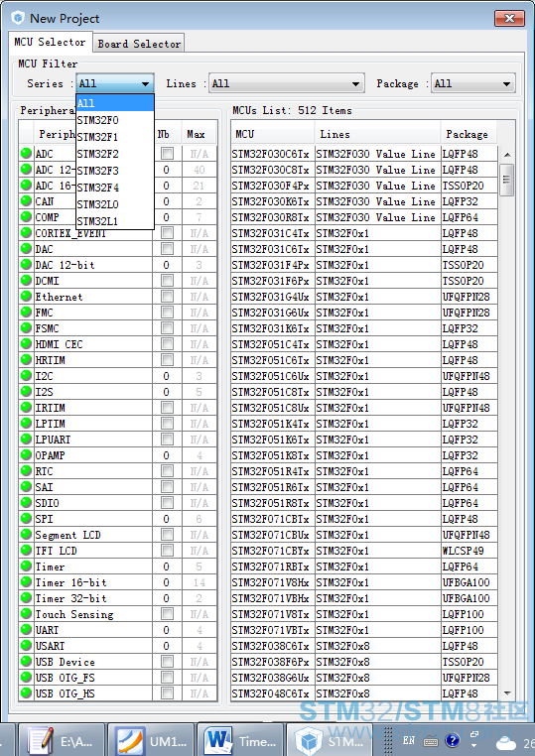Sort by the Package column header

pyautogui.click(x=468, y=134)
